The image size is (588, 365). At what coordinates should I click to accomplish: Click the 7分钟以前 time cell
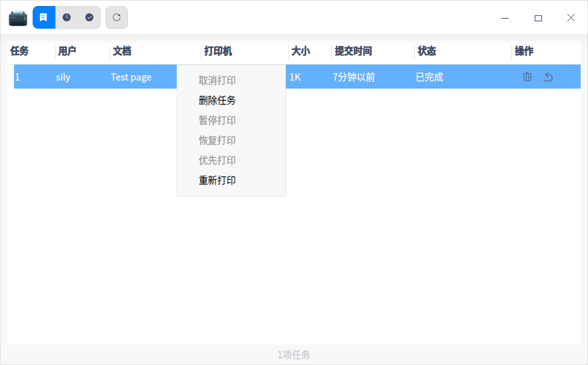pyautogui.click(x=353, y=77)
